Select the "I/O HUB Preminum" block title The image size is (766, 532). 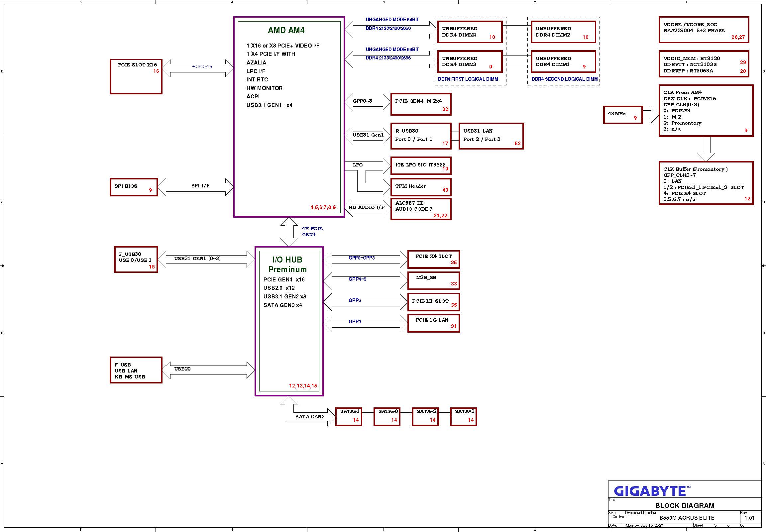287,265
